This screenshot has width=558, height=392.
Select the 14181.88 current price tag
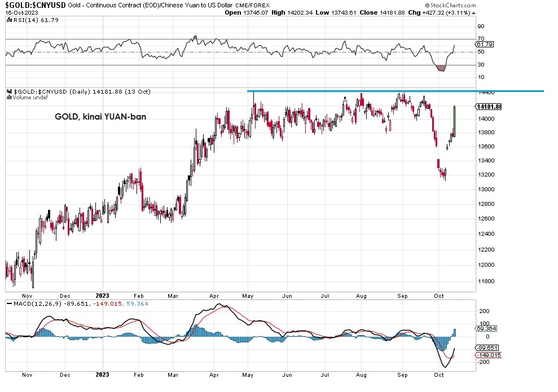[489, 107]
